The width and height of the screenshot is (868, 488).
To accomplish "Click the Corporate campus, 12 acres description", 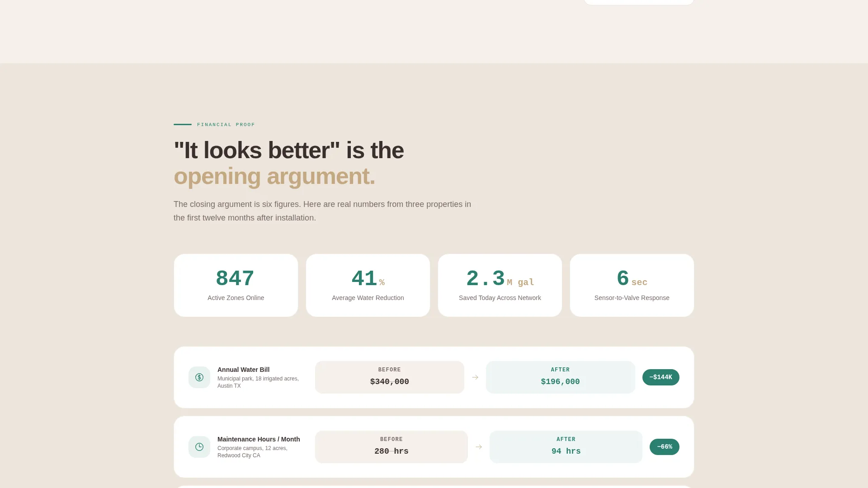I will [252, 452].
